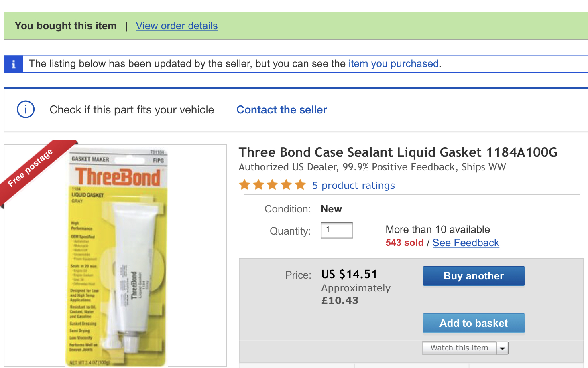Follow the 'item you purchased' link
Viewport: 588px width, 368px height.
393,64
